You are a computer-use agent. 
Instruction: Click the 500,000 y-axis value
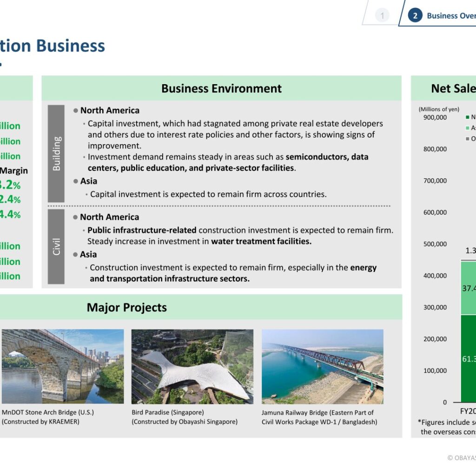click(435, 244)
